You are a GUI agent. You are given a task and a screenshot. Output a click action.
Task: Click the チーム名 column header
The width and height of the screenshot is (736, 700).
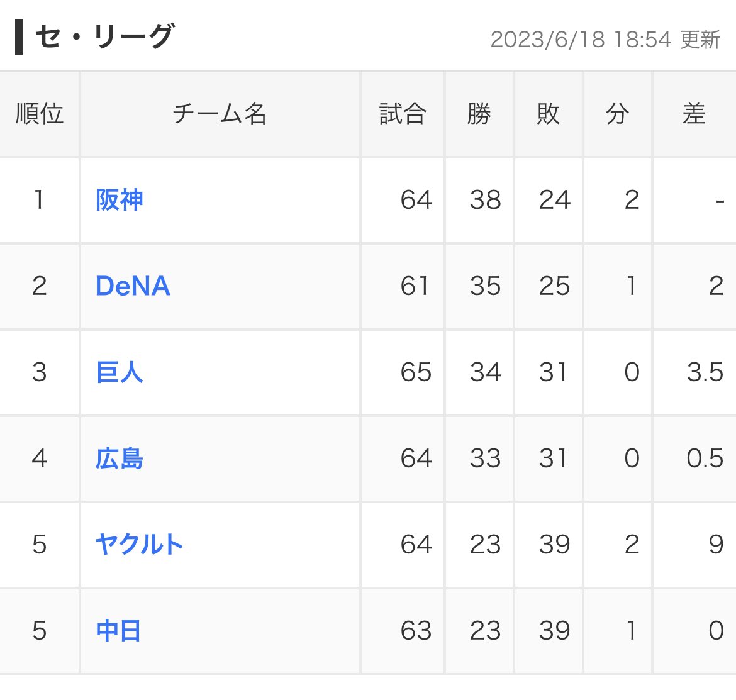220,114
